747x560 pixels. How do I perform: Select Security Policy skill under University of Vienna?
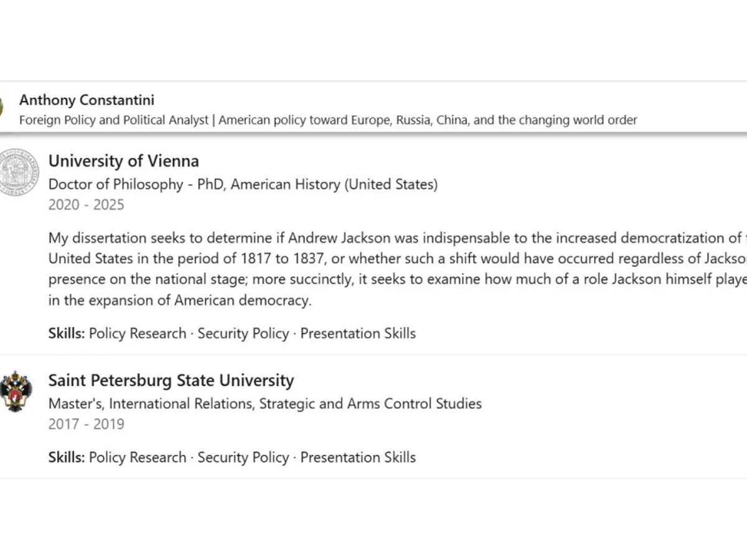coord(243,334)
